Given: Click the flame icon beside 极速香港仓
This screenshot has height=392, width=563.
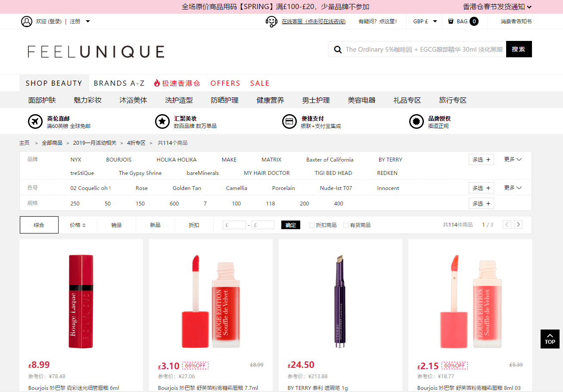Looking at the screenshot, I should click(x=157, y=83).
